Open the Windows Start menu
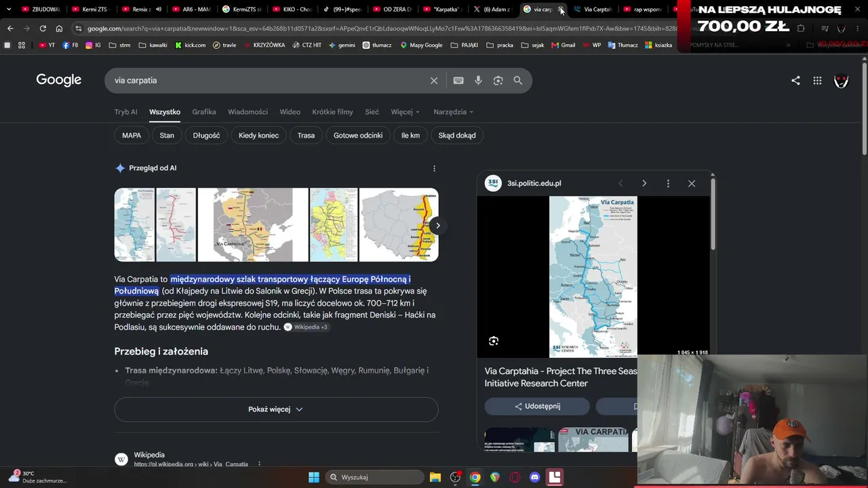The image size is (868, 488). 314,477
